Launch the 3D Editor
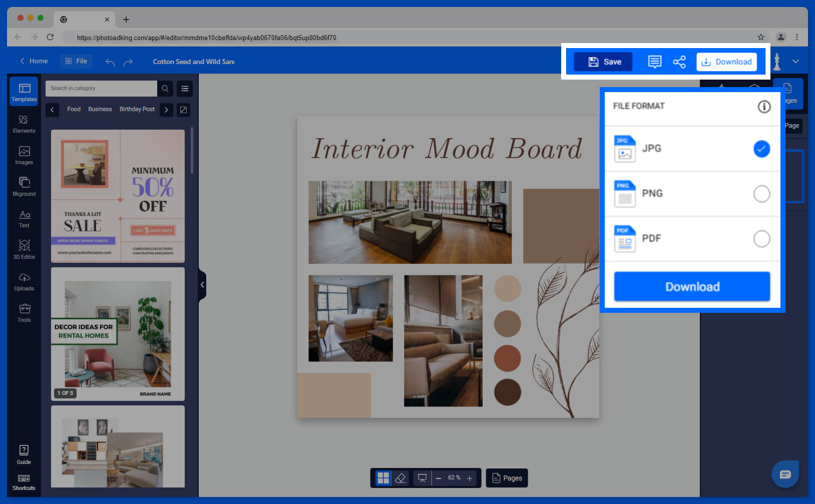 (x=24, y=250)
